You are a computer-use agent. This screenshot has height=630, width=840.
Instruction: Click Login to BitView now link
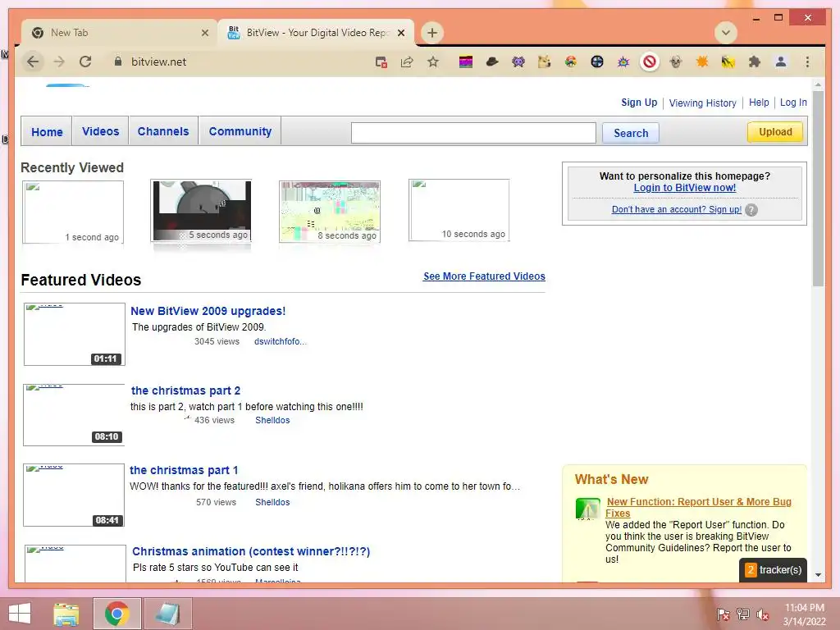pyautogui.click(x=685, y=188)
